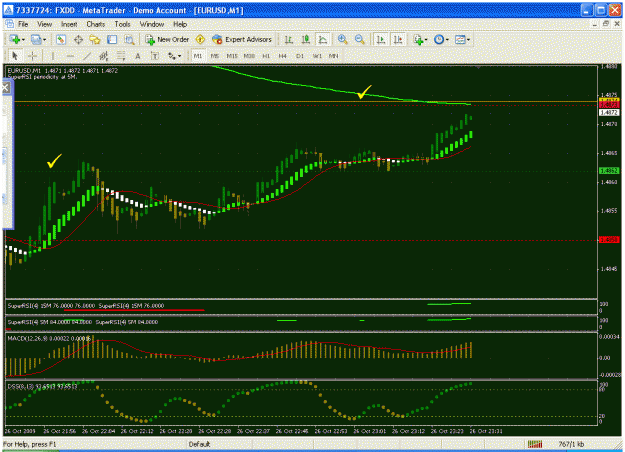Click the chart document icon beside File
Screen dimensions: 625x452
[9, 24]
